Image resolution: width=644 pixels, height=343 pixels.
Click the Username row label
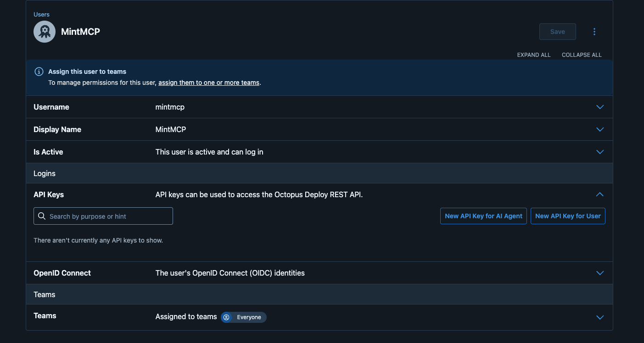[51, 107]
